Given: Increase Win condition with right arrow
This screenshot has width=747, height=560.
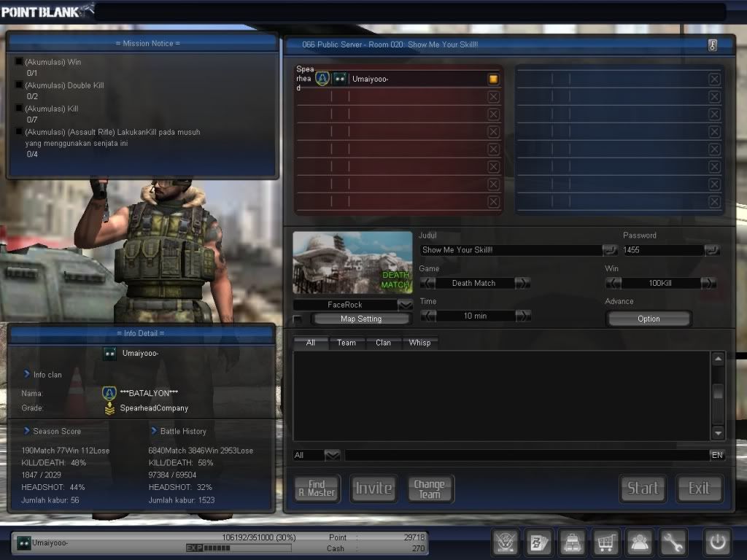Looking at the screenshot, I should [x=708, y=283].
